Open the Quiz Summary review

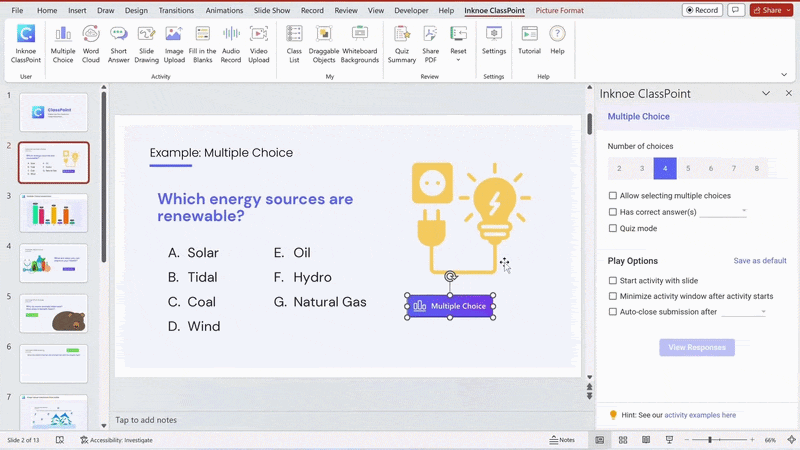tap(402, 36)
